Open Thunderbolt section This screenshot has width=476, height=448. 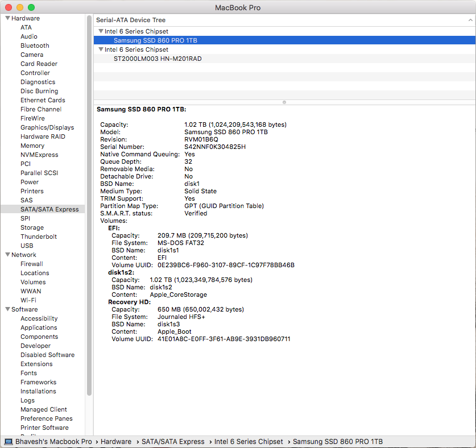tap(39, 237)
